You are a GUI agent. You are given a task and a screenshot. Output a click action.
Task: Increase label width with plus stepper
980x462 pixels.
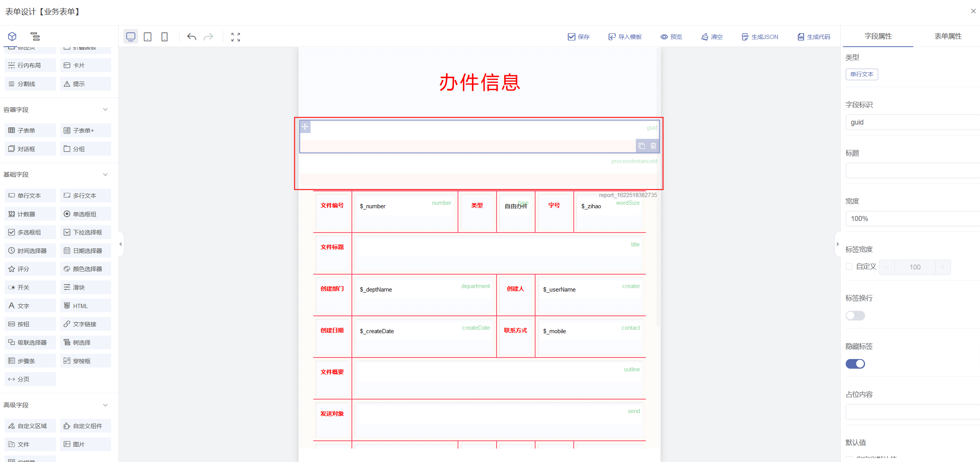[x=943, y=267]
